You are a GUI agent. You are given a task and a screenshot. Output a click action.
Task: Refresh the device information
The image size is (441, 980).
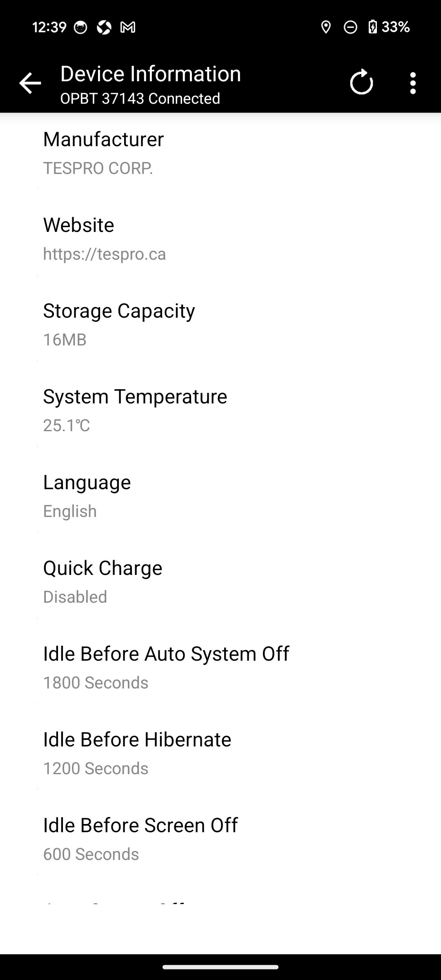coord(361,82)
